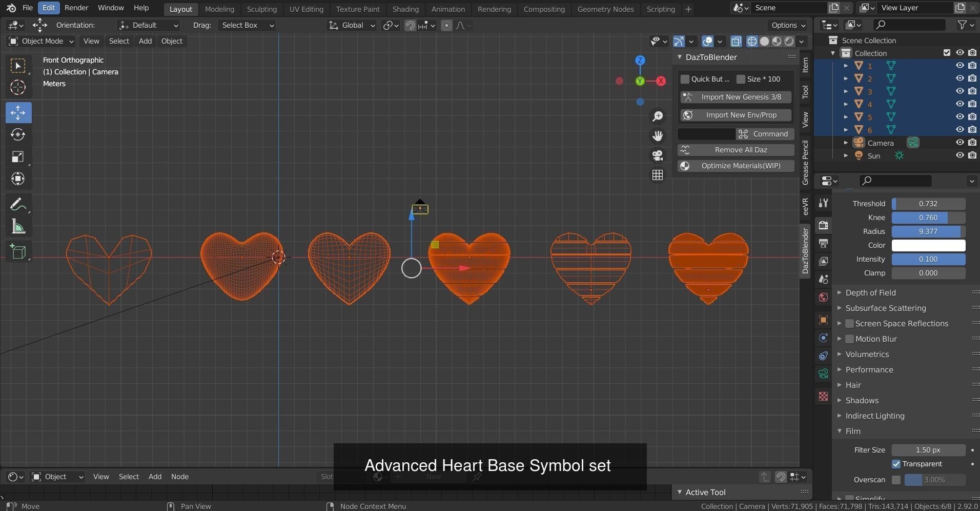Open the Drag Select Box dropdown
980x511 pixels.
point(247,25)
